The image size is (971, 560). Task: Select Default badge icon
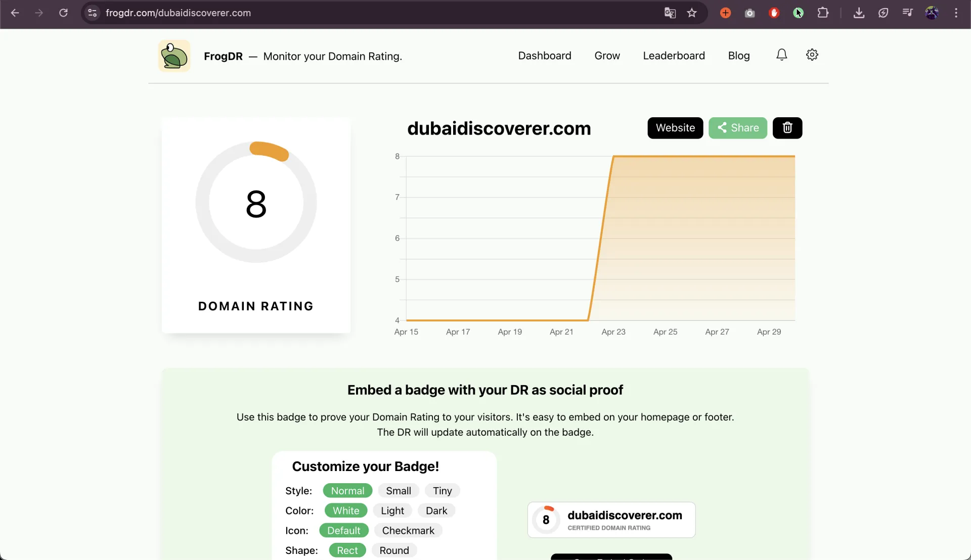344,531
